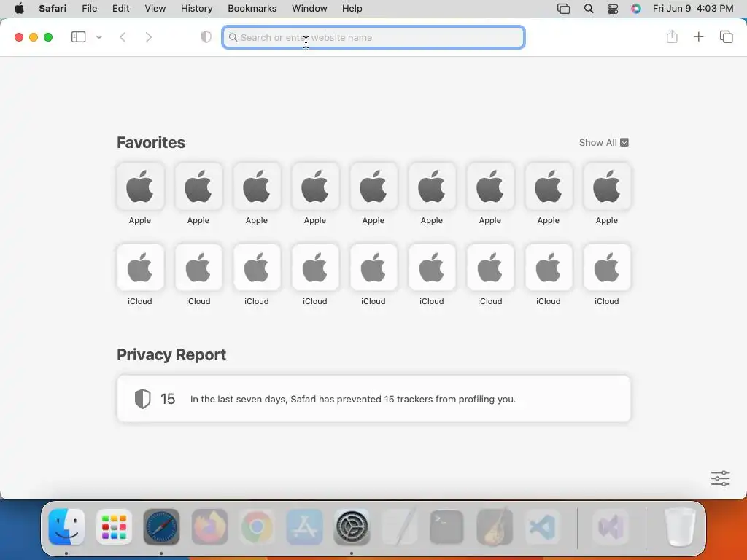This screenshot has width=747, height=560.
Task: Open the View menu
Action: (x=155, y=9)
